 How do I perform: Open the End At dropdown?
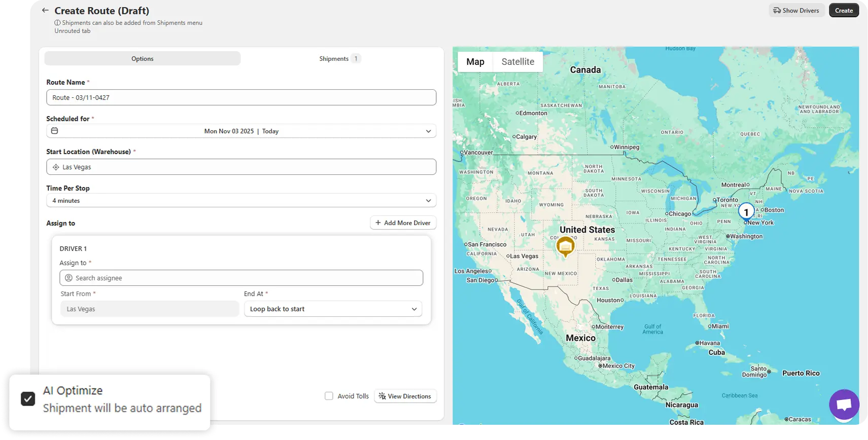click(x=333, y=309)
